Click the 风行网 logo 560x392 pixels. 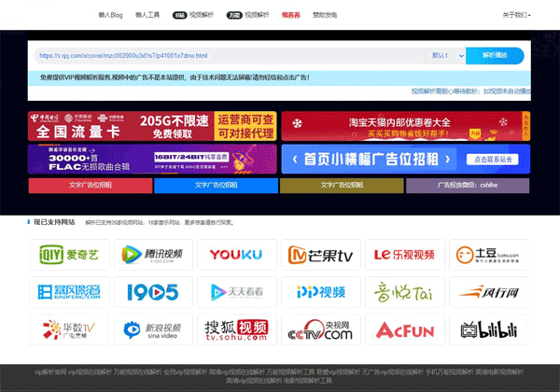coord(488,292)
